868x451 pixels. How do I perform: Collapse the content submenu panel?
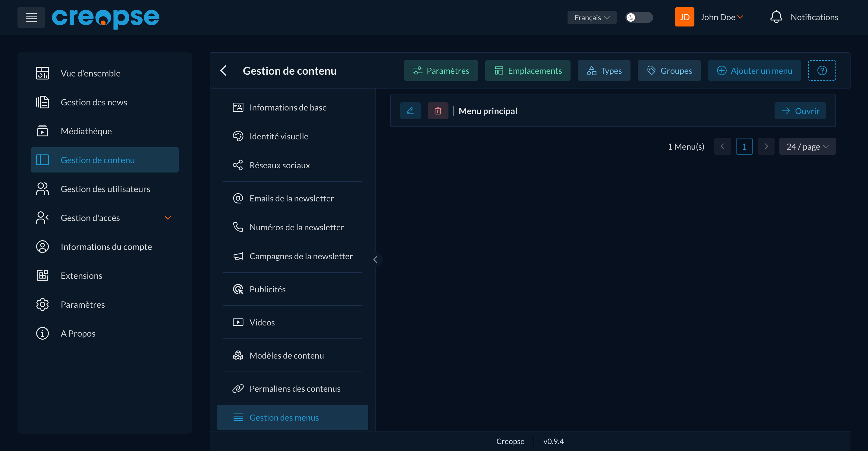(x=375, y=259)
